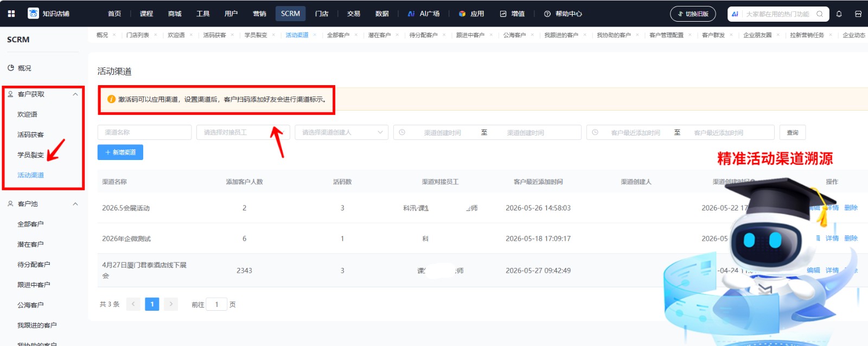Click 删除 for 2026年企微测试 row

point(851,239)
